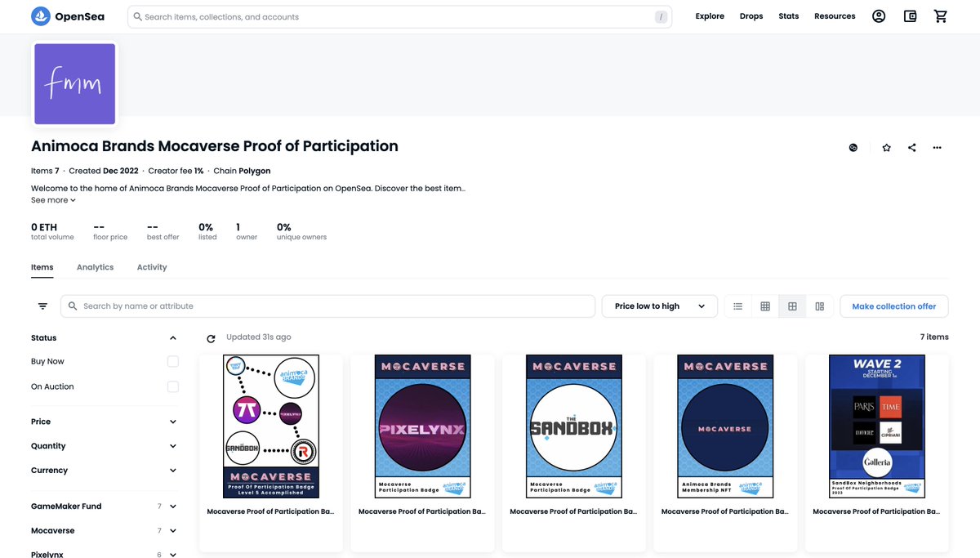
Task: Switch to mosaic layout view
Action: tap(819, 306)
